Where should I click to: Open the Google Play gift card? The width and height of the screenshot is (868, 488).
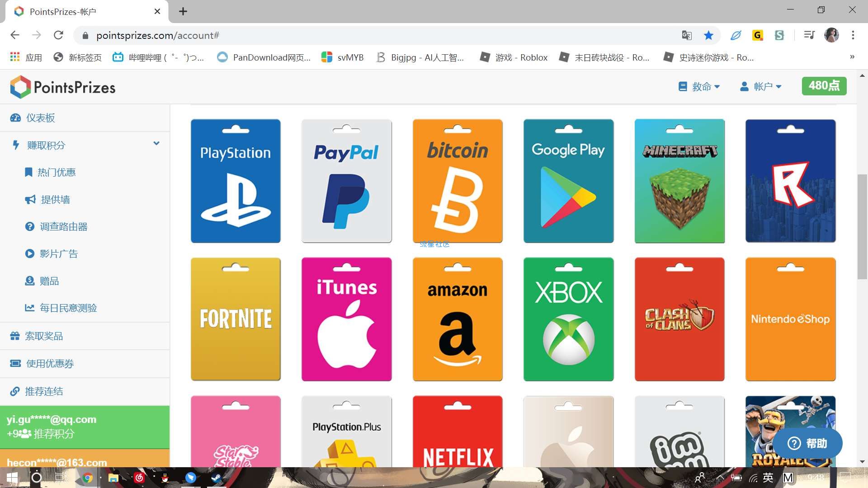click(569, 181)
